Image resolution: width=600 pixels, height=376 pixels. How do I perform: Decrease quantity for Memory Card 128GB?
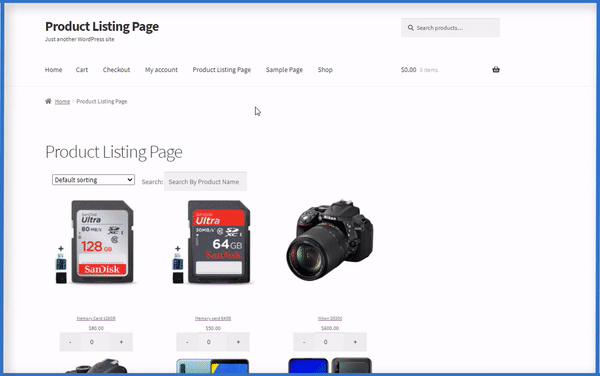[x=70, y=342]
